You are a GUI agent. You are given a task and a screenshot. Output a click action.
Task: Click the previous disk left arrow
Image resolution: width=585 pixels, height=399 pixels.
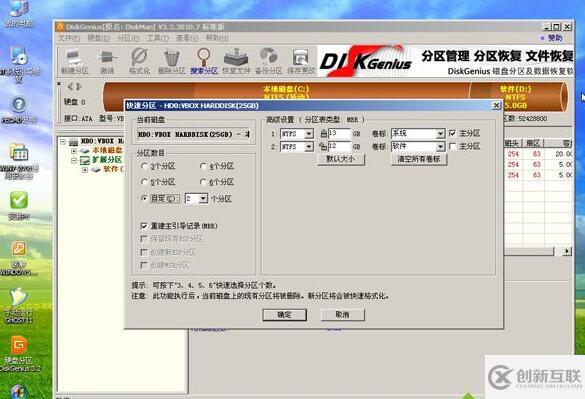pos(70,87)
